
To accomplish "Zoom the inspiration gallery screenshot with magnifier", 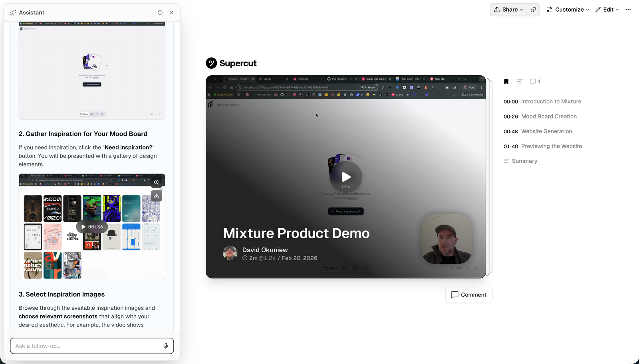I will [157, 182].
